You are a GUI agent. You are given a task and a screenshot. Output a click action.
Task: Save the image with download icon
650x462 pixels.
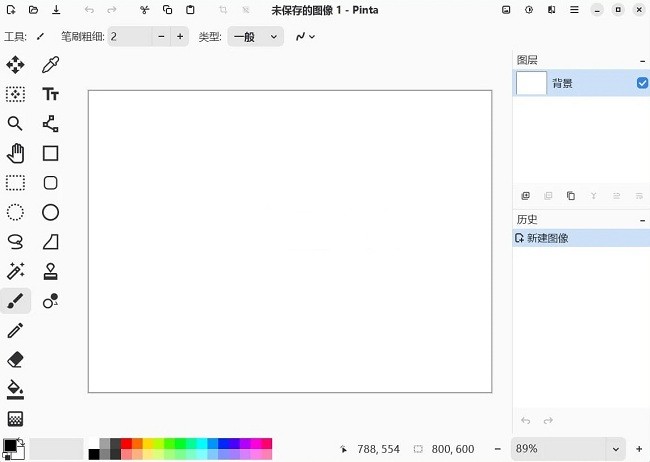click(x=56, y=10)
